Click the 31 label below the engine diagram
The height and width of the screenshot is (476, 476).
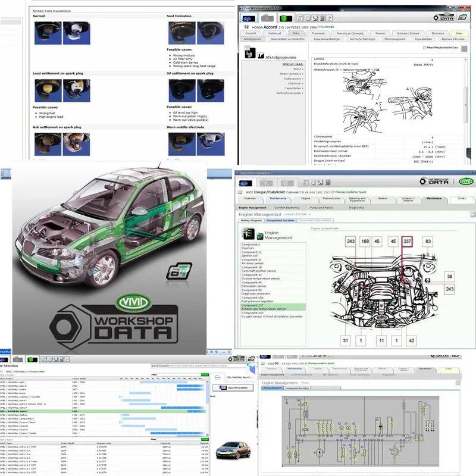(345, 340)
